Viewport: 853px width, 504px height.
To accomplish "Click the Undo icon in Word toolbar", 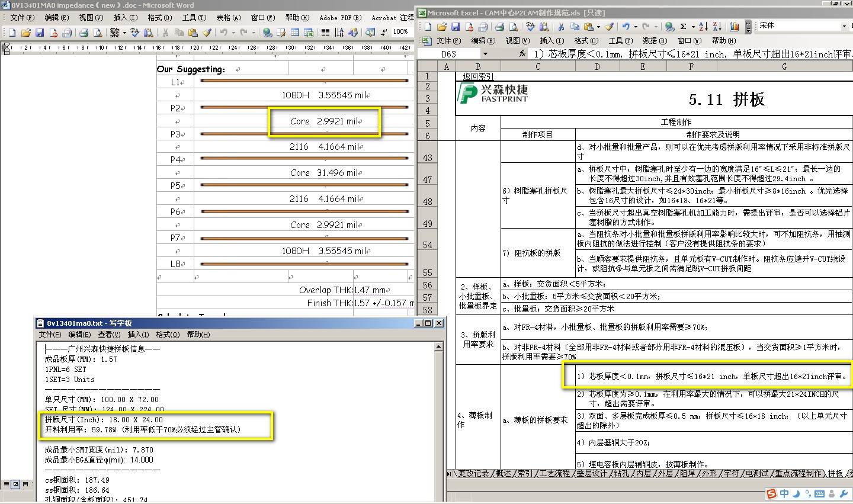I will pyautogui.click(x=224, y=33).
